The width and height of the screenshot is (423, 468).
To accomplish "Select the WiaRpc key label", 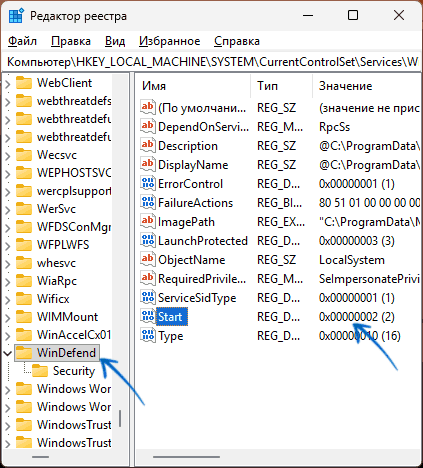I will coord(57,281).
